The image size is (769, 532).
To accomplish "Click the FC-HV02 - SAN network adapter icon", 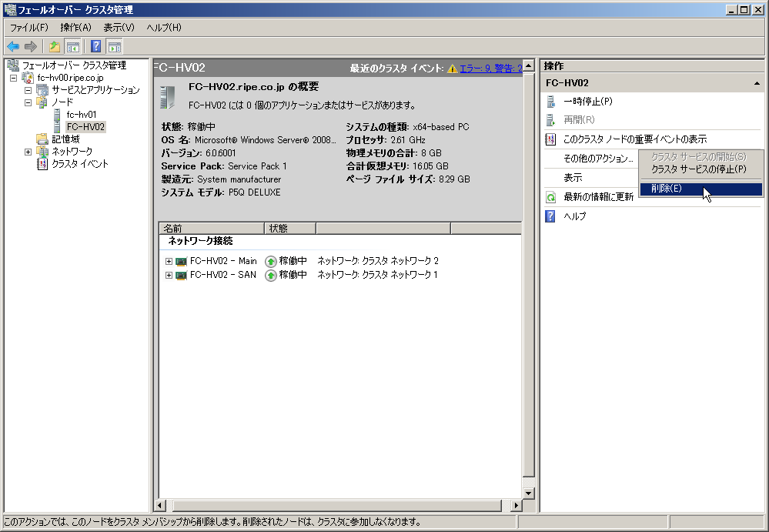I will [x=182, y=276].
